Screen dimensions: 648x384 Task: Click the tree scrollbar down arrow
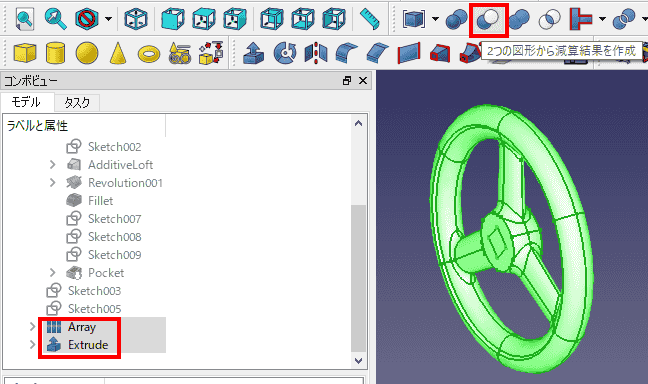(358, 361)
